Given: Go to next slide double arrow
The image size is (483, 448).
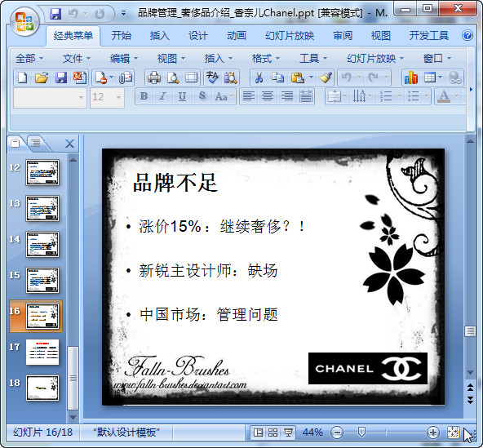Looking at the screenshot, I should click(470, 401).
